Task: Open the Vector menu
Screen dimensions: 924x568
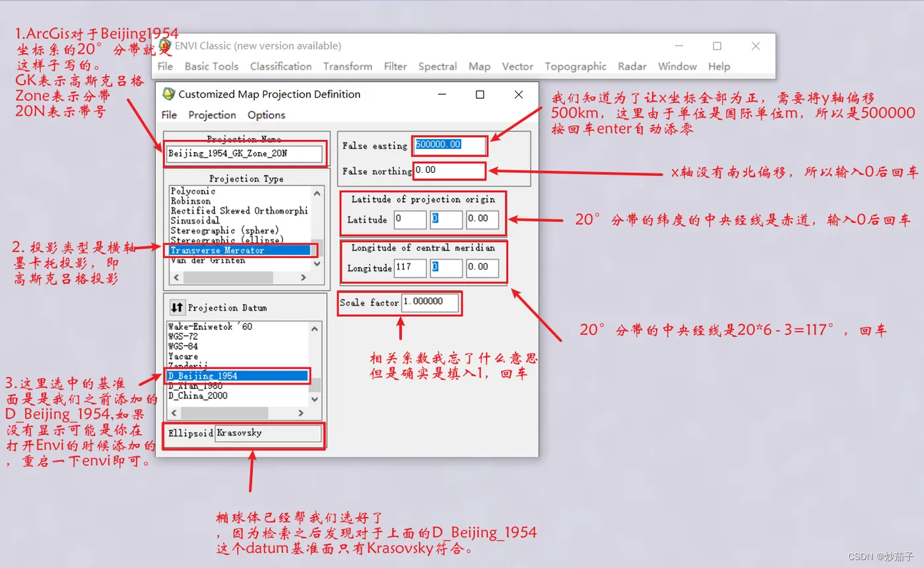Action: pos(517,66)
